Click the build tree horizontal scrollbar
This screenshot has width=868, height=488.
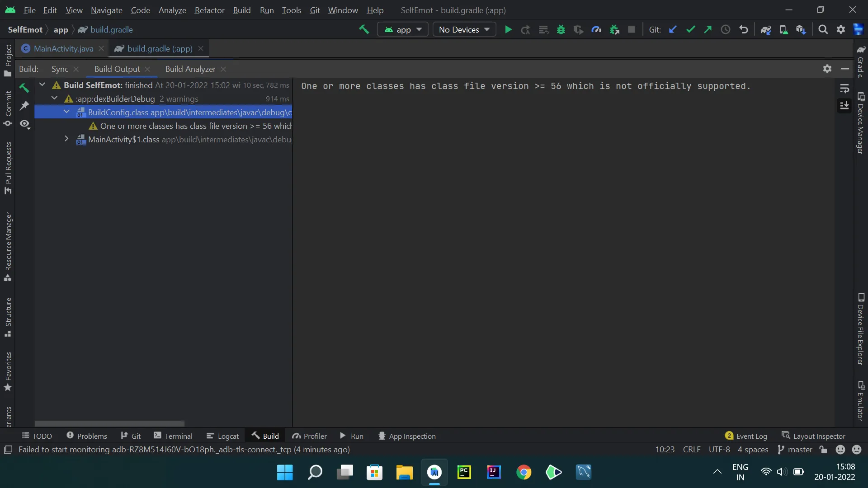pos(110,424)
